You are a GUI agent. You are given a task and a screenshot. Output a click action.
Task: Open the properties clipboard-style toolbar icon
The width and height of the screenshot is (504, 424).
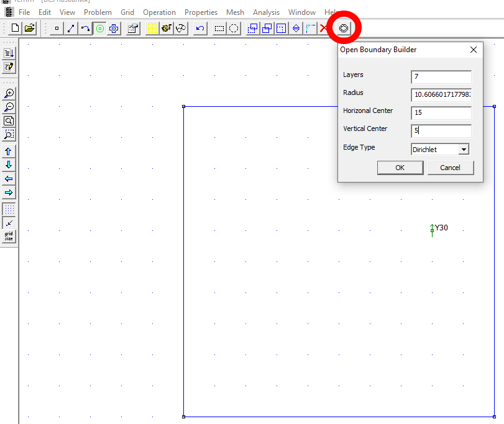(x=133, y=28)
